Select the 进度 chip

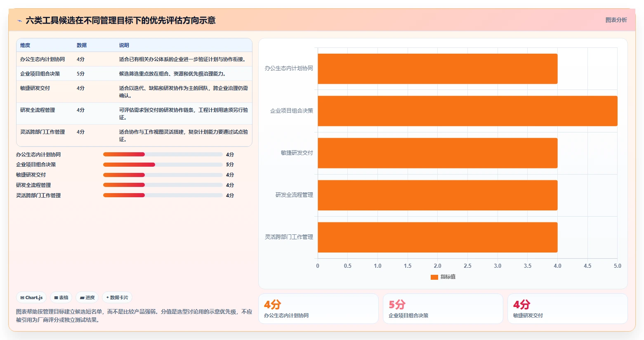pyautogui.click(x=87, y=297)
